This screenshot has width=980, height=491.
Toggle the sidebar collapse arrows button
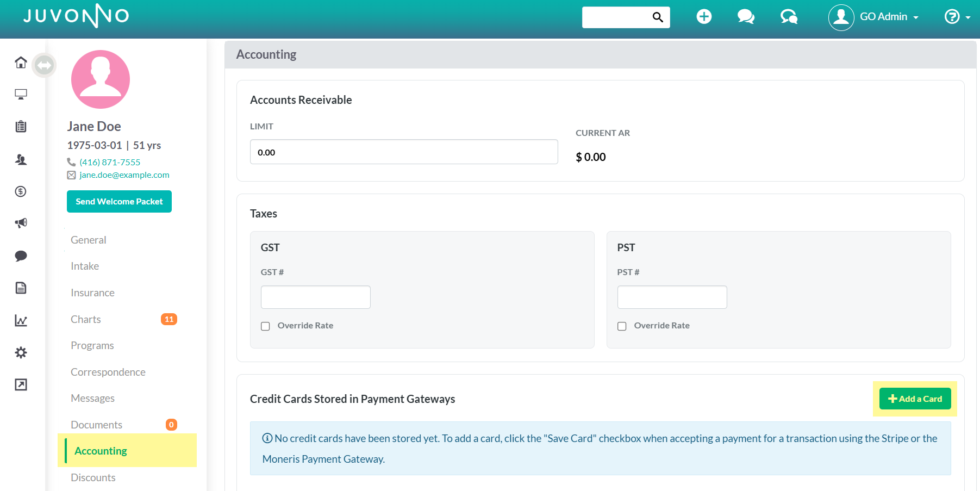click(x=44, y=65)
